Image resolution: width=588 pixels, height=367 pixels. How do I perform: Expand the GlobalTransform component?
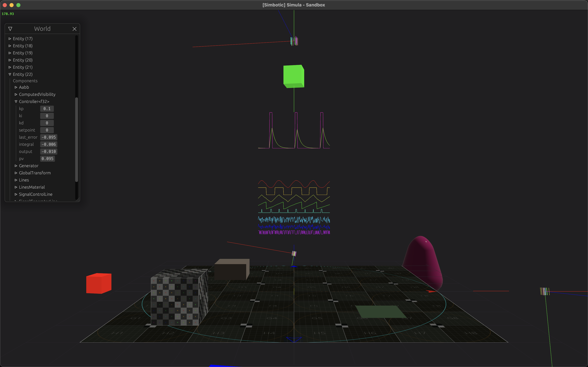tap(16, 173)
